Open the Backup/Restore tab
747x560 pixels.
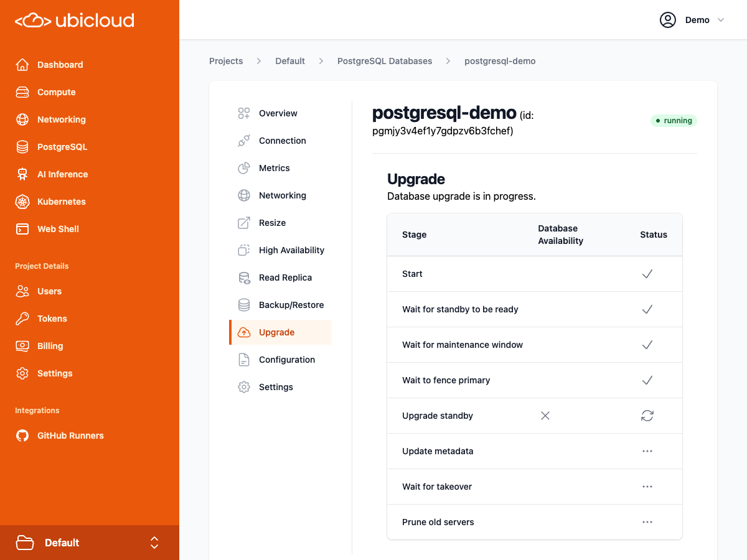280,305
